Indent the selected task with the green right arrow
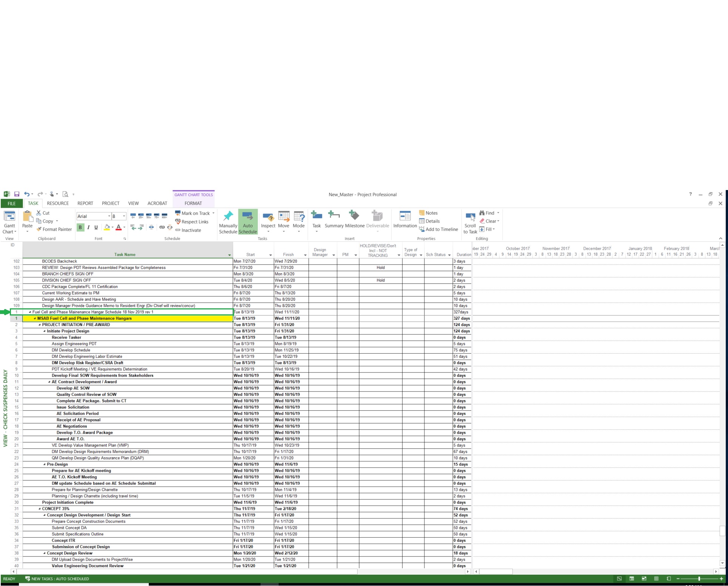This screenshot has height=586, width=728. 141,227
